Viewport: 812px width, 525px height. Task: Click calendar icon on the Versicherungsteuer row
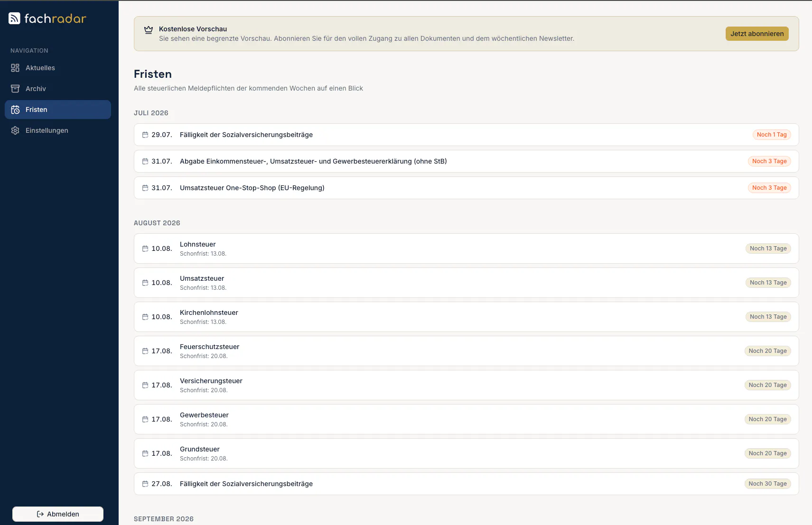145,385
